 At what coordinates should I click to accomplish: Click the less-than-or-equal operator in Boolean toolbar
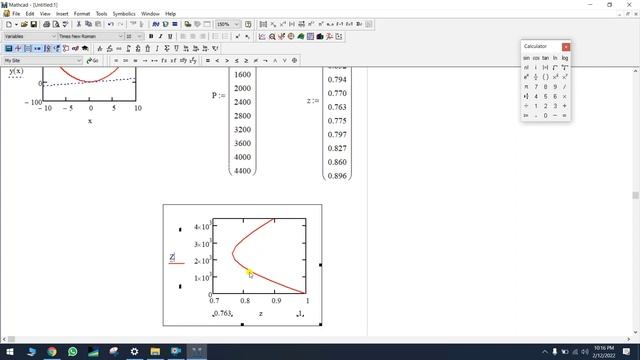pos(236,61)
